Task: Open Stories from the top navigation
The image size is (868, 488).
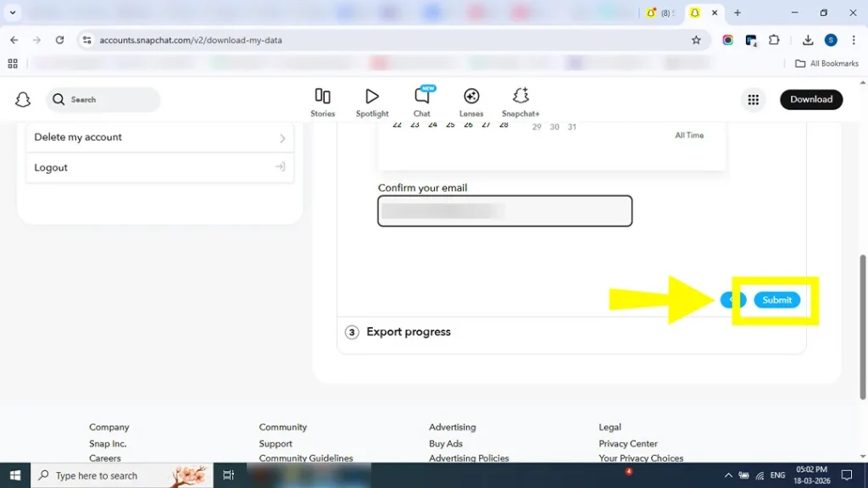Action: (x=323, y=100)
